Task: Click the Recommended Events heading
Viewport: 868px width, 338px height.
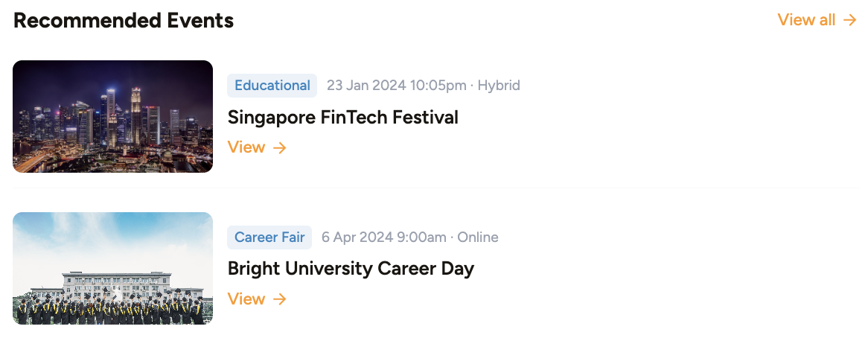Action: [124, 20]
